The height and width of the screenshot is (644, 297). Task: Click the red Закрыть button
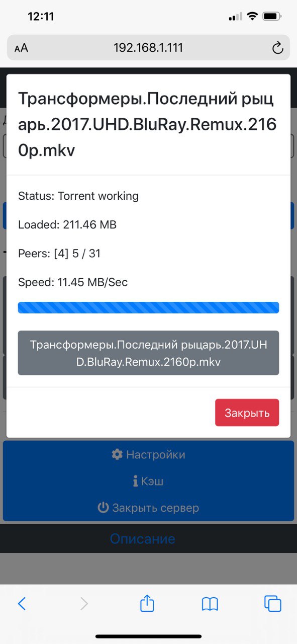(247, 413)
